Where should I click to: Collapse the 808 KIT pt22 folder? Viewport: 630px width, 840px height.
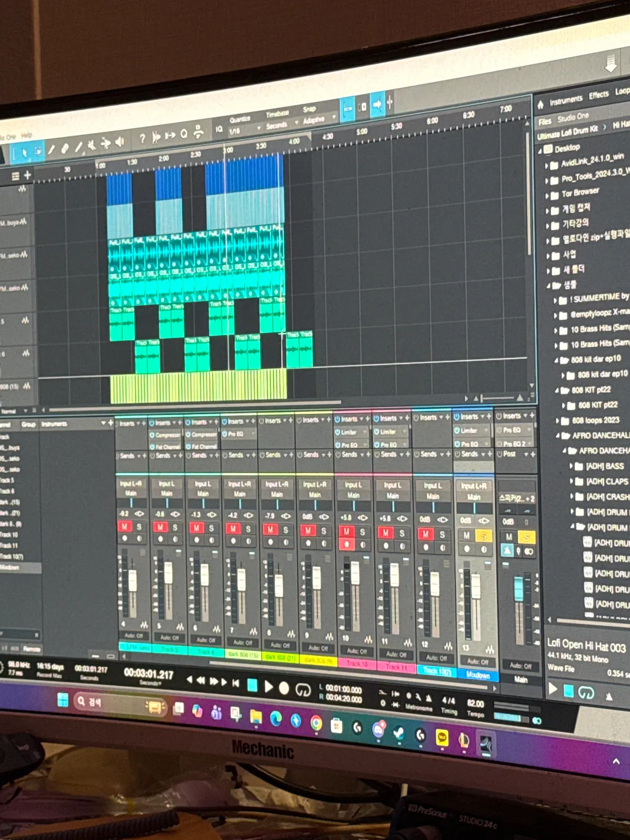point(558,391)
